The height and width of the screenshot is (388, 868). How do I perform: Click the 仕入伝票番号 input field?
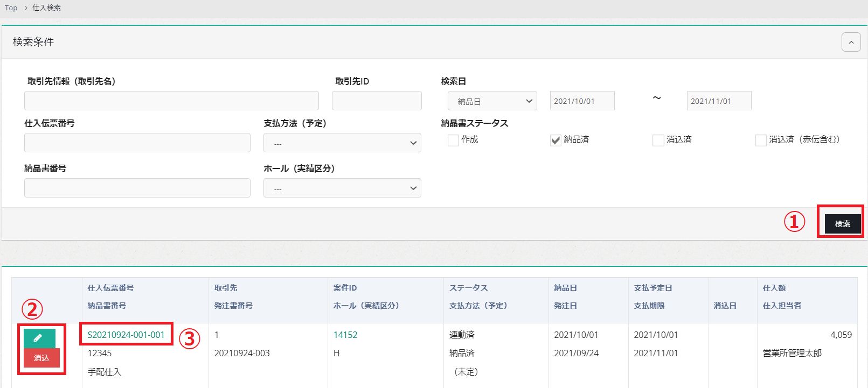[x=137, y=143]
